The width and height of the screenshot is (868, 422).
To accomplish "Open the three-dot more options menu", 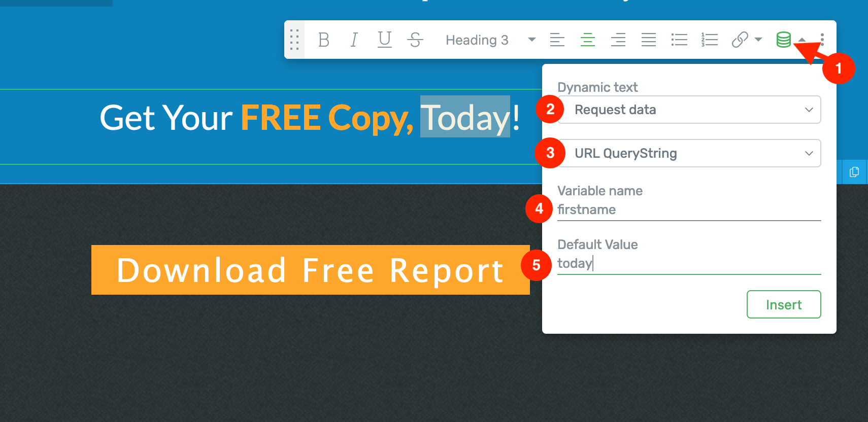I will pos(822,40).
